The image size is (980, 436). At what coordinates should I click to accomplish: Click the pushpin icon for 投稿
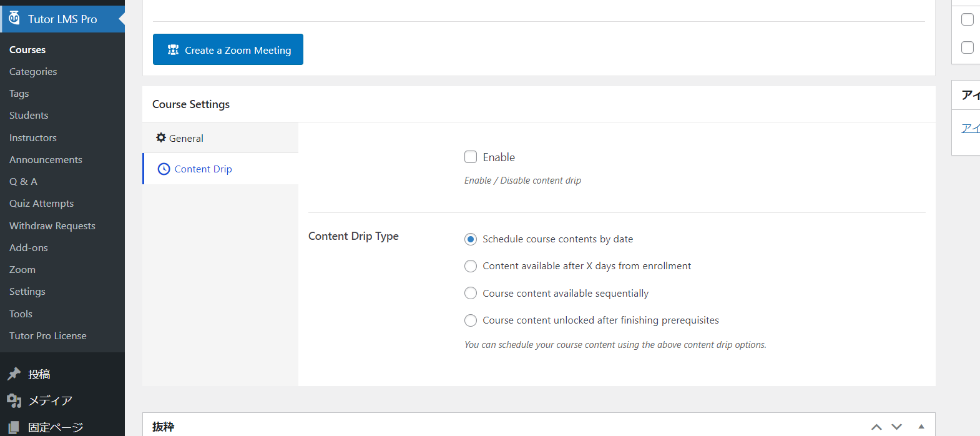pos(14,374)
